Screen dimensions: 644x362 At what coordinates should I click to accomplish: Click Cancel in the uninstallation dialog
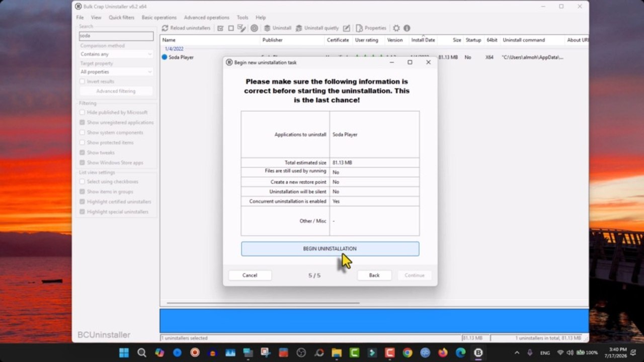click(x=250, y=276)
